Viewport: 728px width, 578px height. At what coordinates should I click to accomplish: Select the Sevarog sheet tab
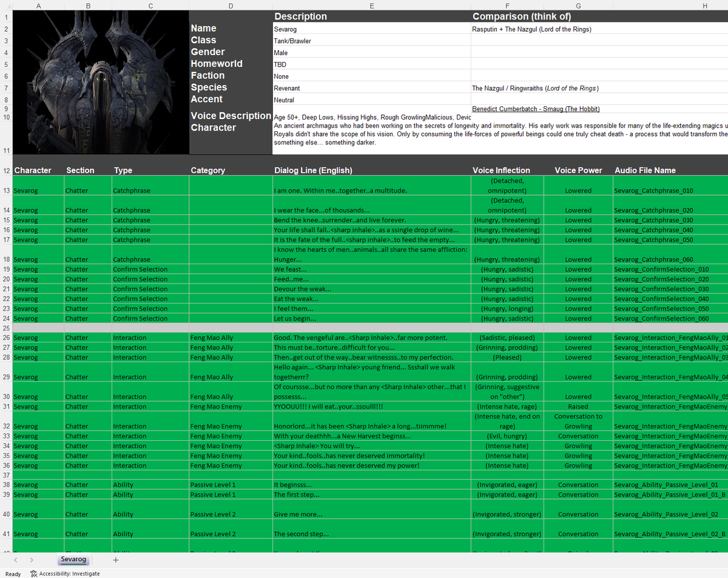pos(73,559)
